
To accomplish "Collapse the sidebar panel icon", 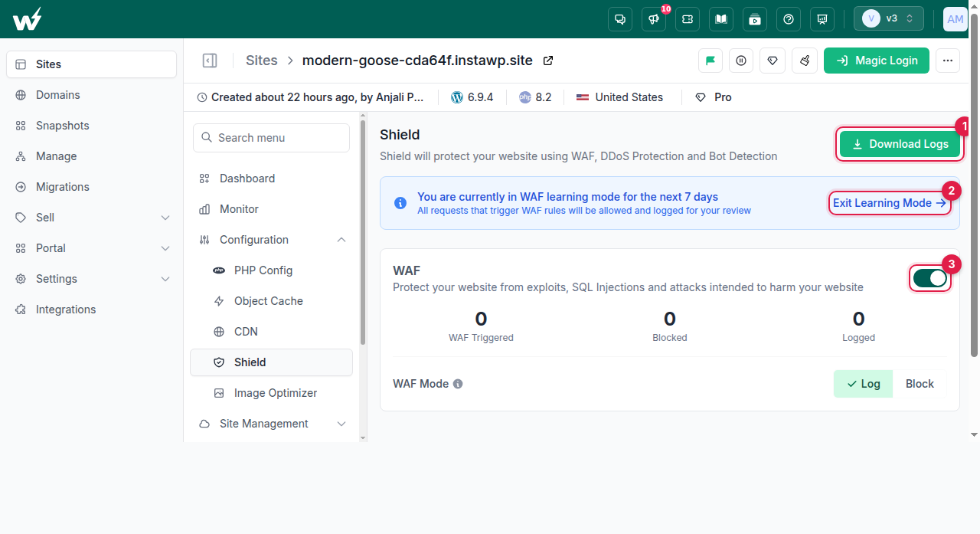I will 209,61.
